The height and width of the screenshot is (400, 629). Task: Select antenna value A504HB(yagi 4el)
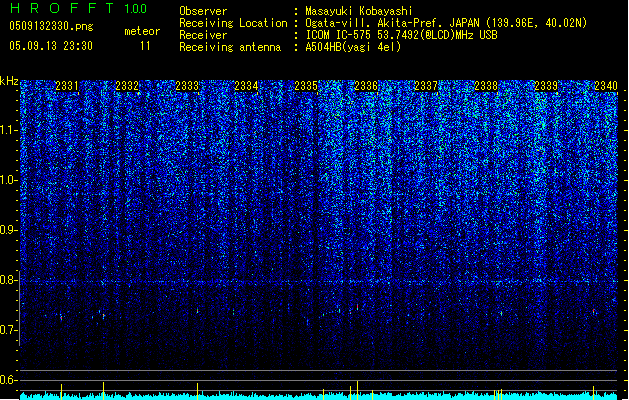353,47
